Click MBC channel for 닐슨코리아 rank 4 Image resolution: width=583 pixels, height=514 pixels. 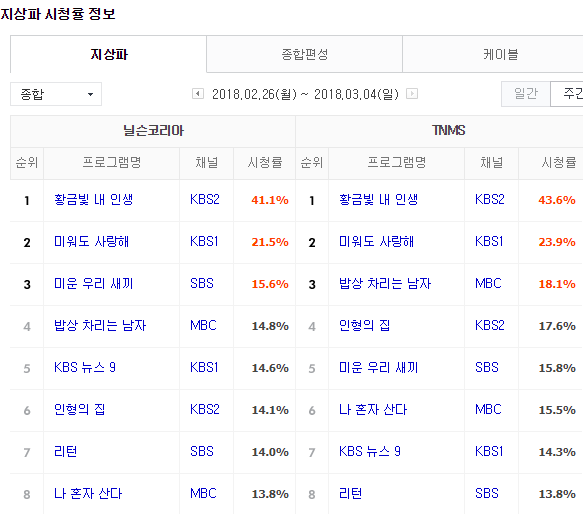(203, 326)
